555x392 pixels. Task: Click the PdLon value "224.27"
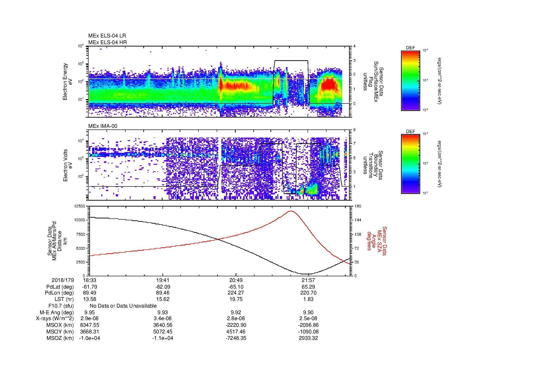pos(236,293)
